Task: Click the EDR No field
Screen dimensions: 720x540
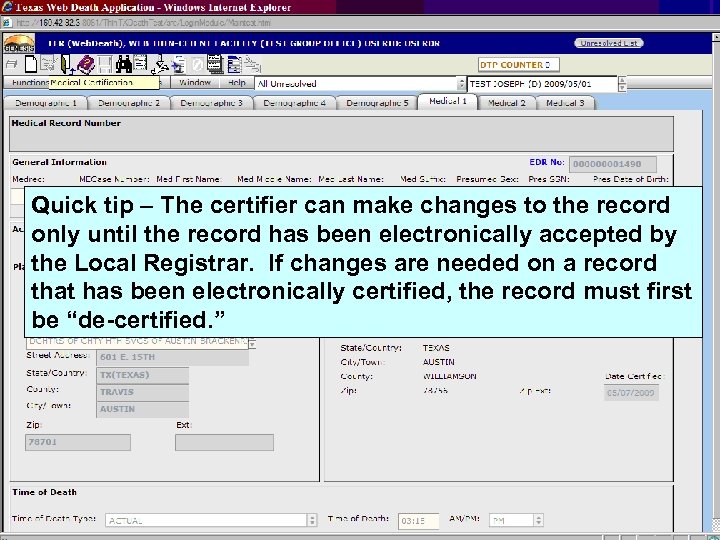Action: tap(613, 164)
